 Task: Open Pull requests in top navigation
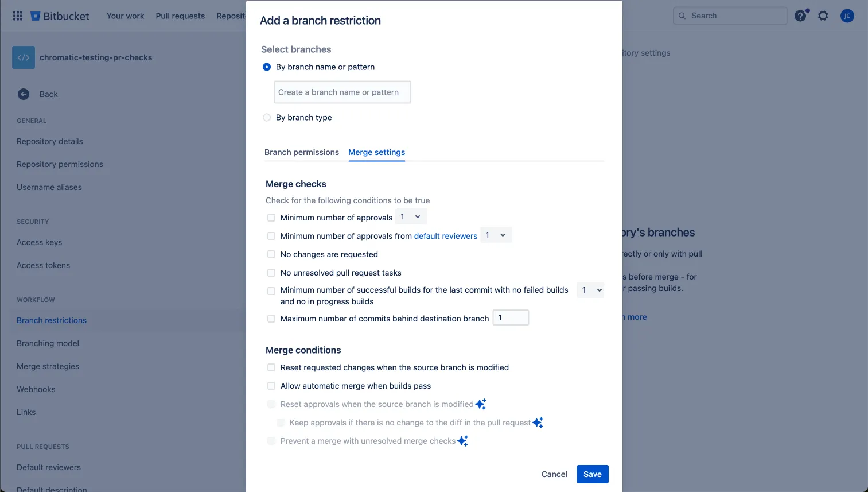[x=180, y=16]
